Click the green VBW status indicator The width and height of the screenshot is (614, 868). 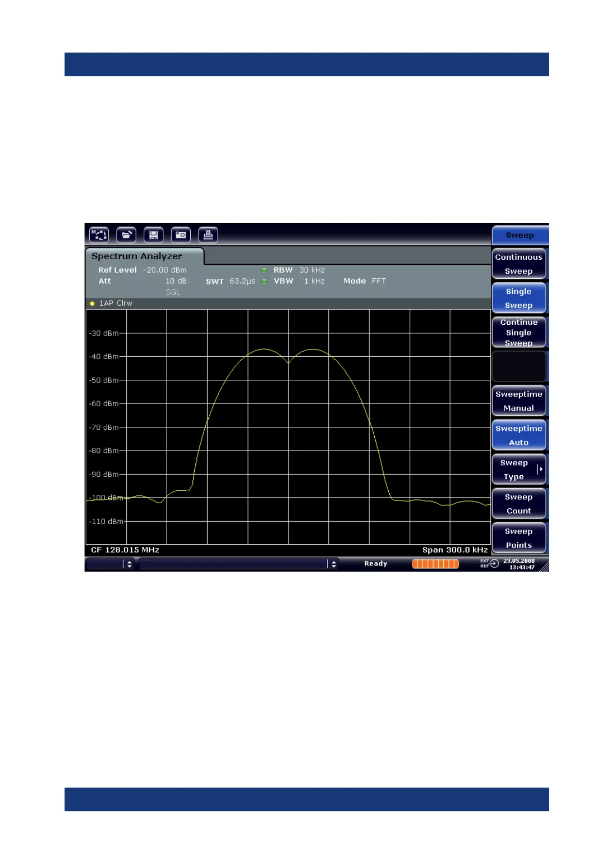pyautogui.click(x=264, y=281)
